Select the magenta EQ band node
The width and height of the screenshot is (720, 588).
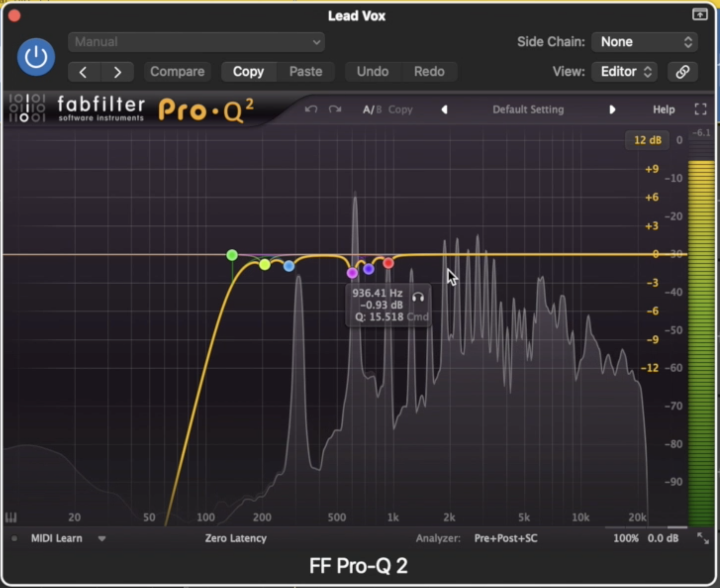click(352, 273)
